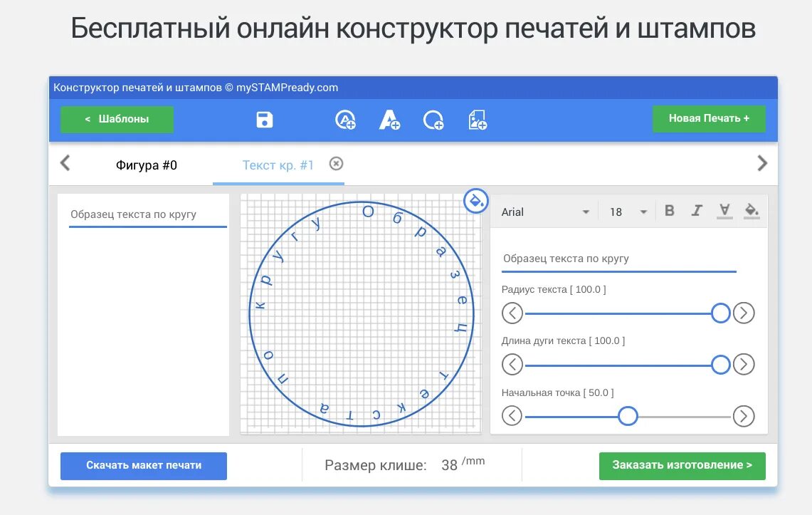
Task: Add an image with the picture plus icon
Action: point(478,120)
